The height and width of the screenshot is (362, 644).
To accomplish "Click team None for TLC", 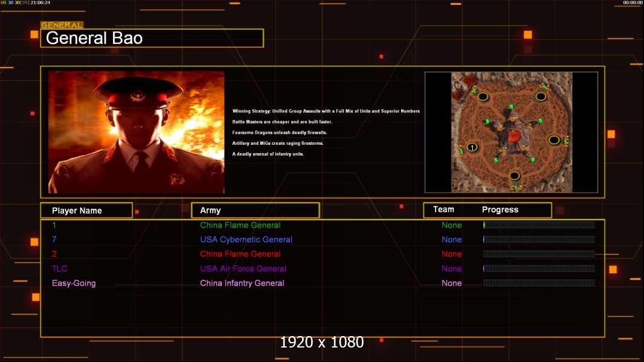I will pos(452,268).
